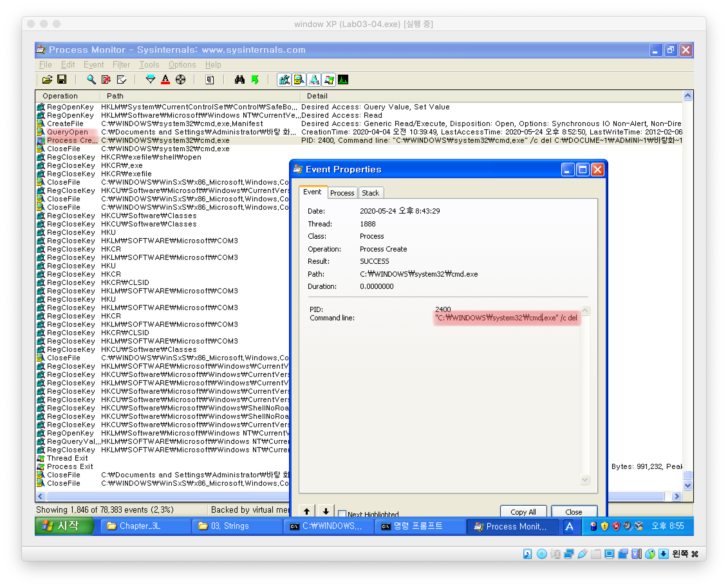
Task: Select the Event tab in Event Properties
Action: 313,192
